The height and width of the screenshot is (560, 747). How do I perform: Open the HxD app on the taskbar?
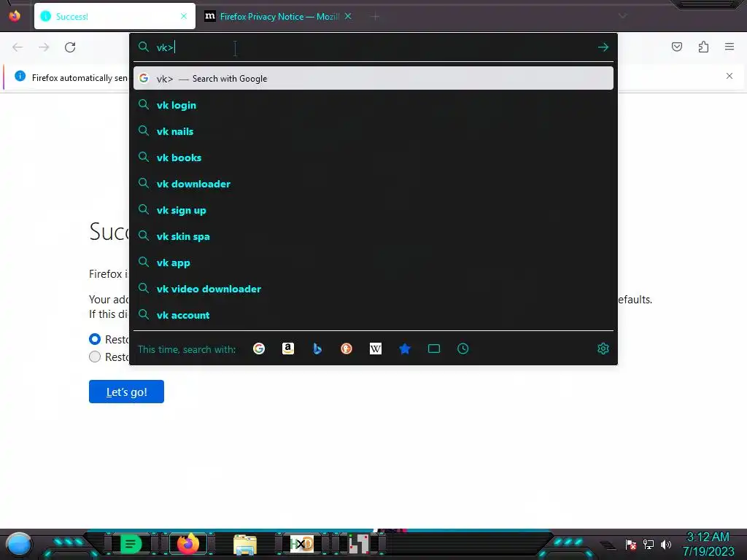302,544
